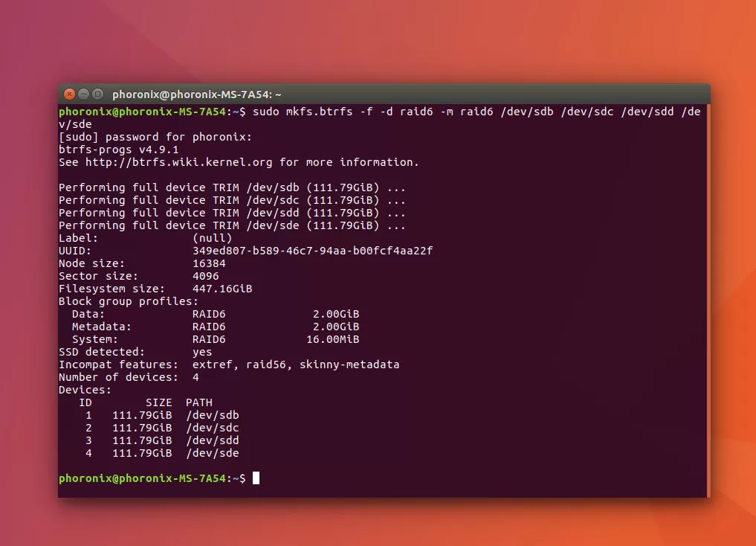
Task: Maximize the terminal window
Action: click(97, 94)
